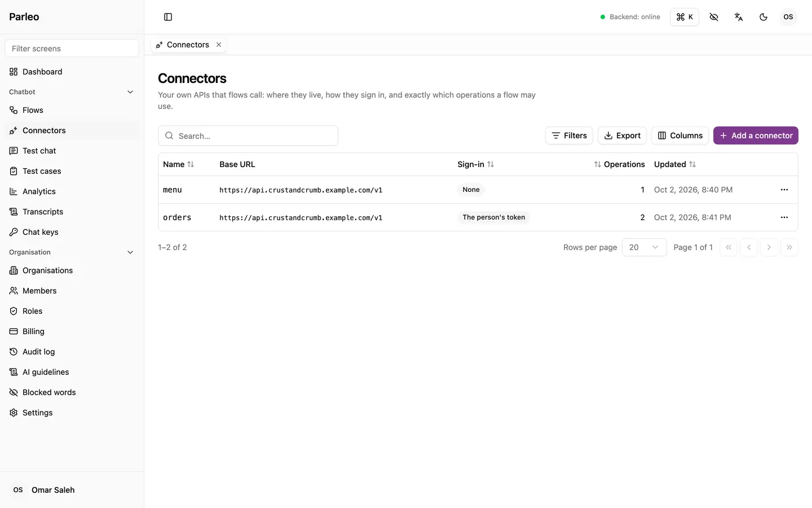Open Roles page
Viewport: 812px width, 508px height.
(x=72, y=311)
